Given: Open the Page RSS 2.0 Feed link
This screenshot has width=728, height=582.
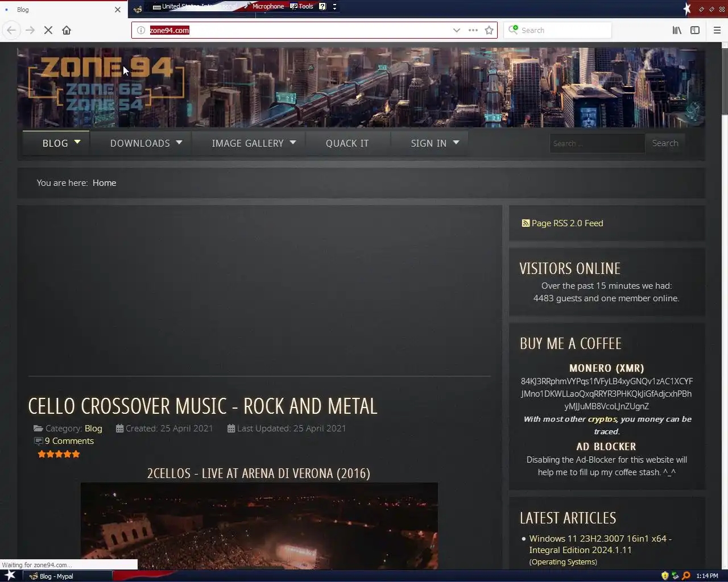Looking at the screenshot, I should pyautogui.click(x=567, y=223).
